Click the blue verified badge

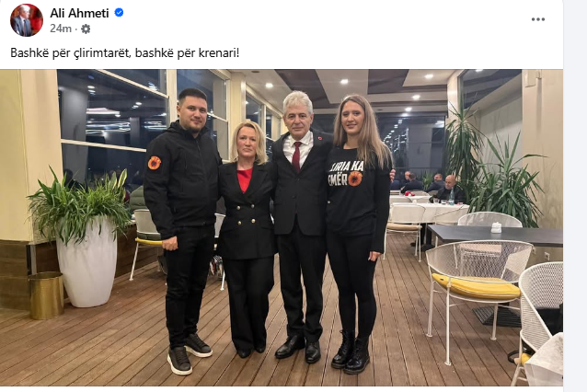click(119, 13)
